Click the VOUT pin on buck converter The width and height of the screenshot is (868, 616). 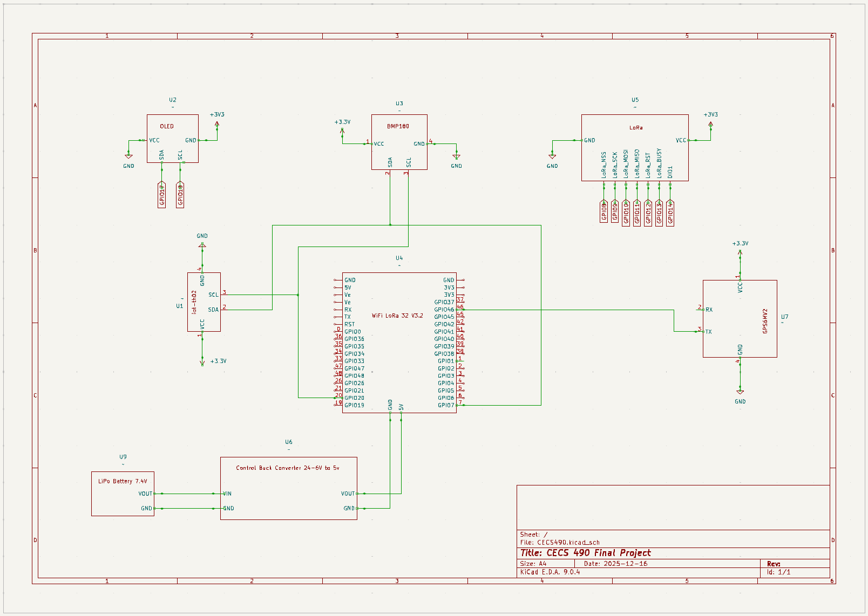(x=348, y=494)
